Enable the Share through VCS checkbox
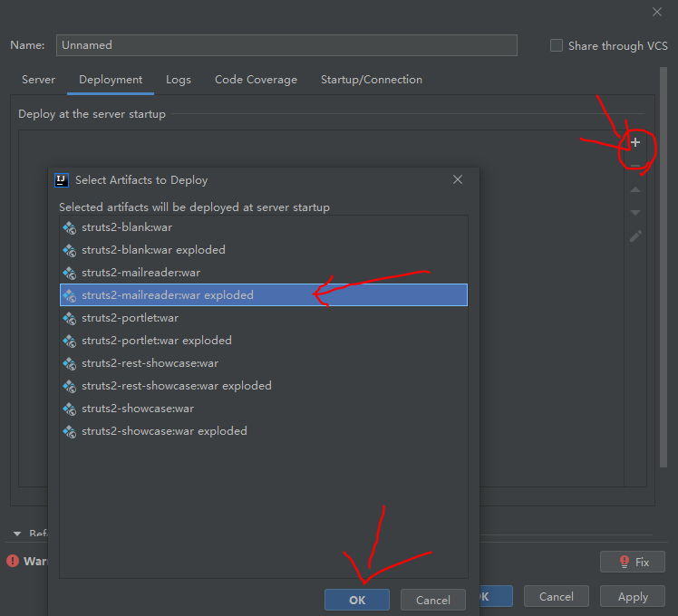678x616 pixels. pos(556,45)
